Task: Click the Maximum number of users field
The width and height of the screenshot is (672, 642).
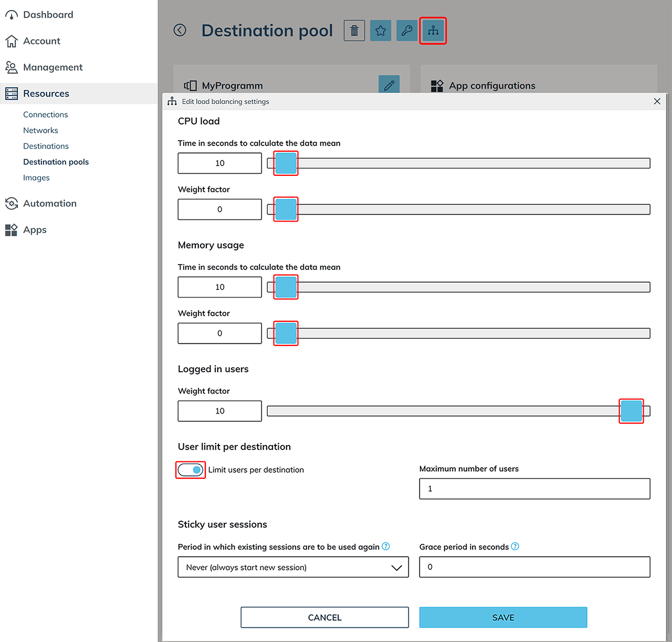Action: (x=534, y=489)
